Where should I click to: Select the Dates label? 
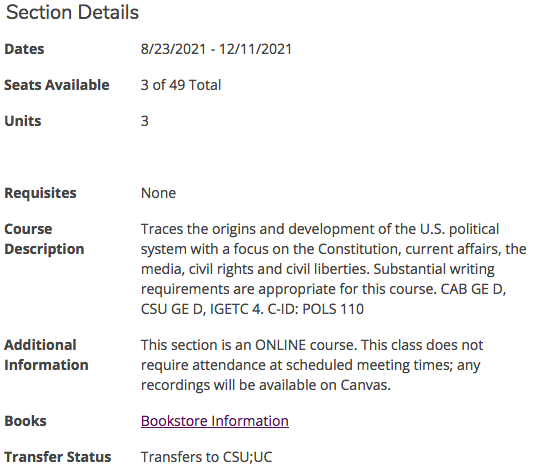pyautogui.click(x=24, y=49)
